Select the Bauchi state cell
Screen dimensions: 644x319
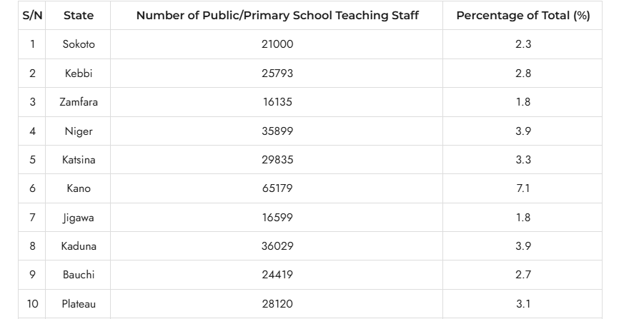pos(79,275)
